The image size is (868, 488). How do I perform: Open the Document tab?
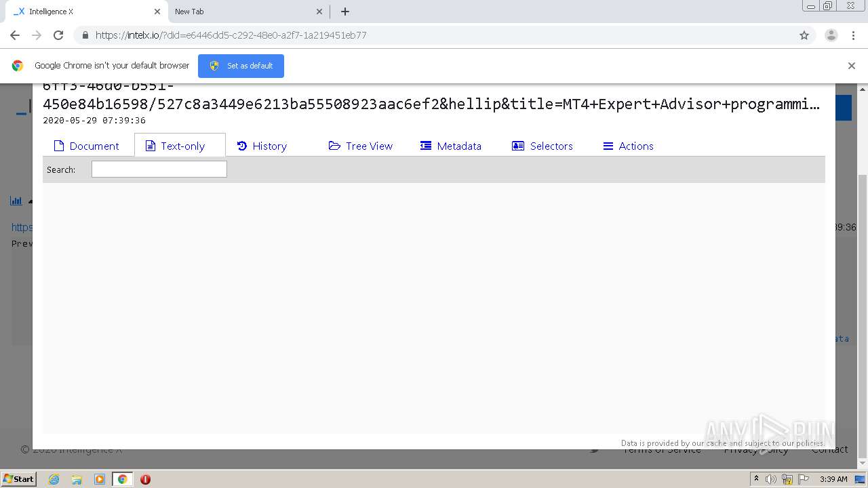point(86,146)
